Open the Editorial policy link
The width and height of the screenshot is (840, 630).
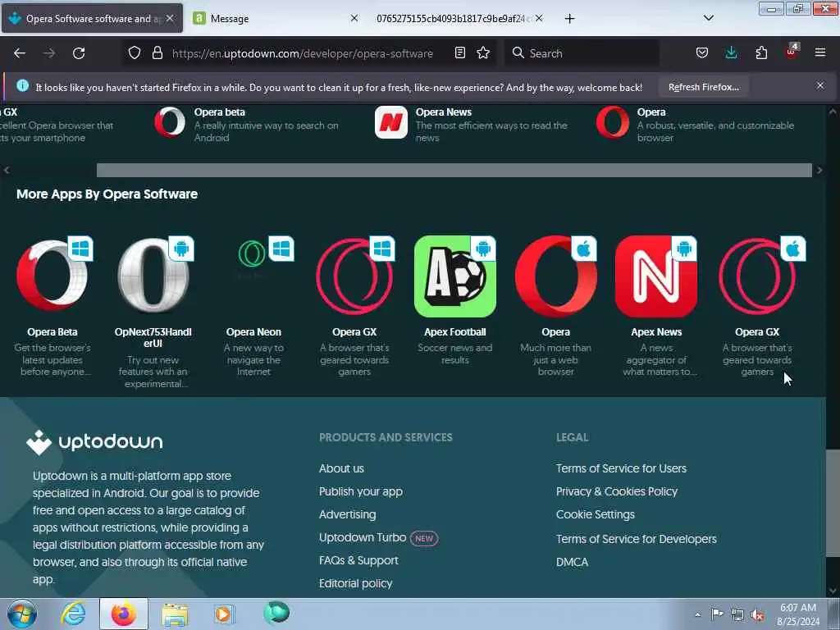356,583
